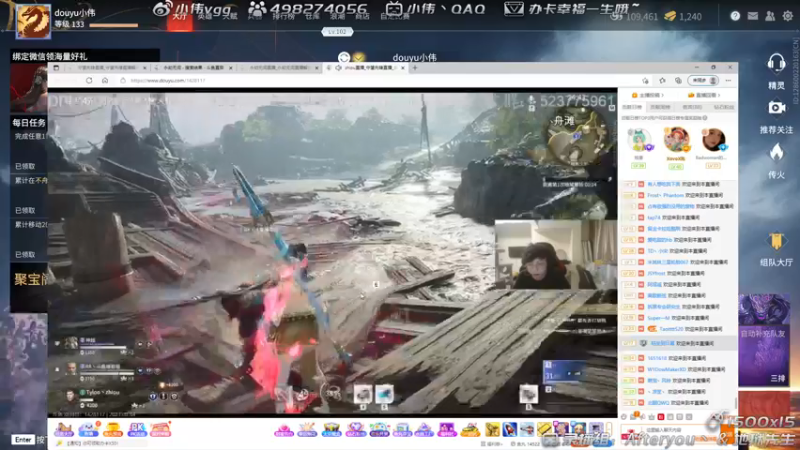Switch to the fourth tab in the rank panel

(x=723, y=107)
